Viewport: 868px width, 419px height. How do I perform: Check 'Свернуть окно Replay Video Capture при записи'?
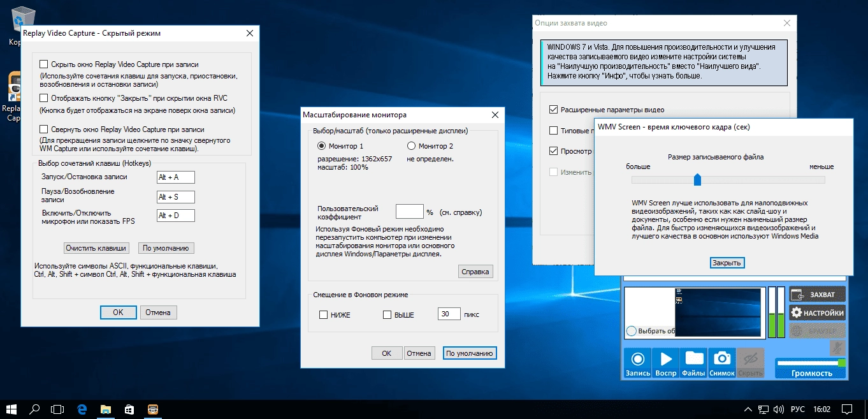44,129
